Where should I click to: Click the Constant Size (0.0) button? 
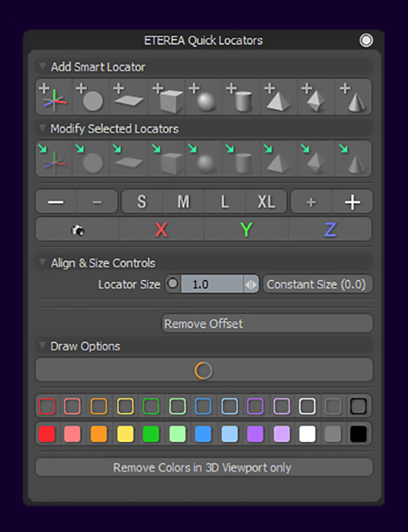pos(317,284)
